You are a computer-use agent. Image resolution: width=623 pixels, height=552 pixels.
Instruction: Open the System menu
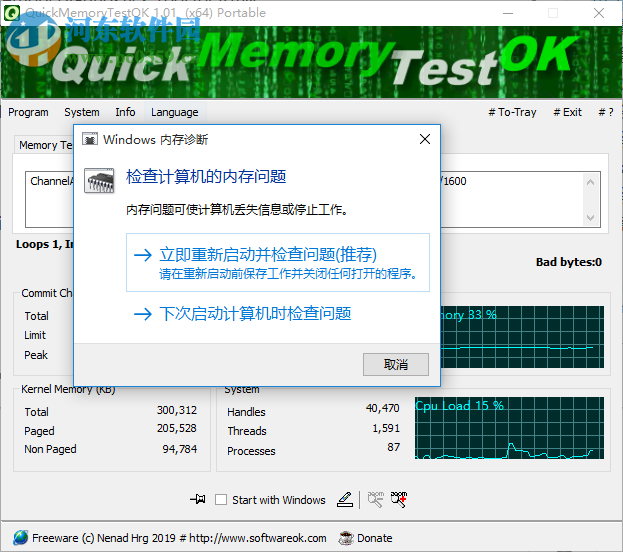[82, 112]
